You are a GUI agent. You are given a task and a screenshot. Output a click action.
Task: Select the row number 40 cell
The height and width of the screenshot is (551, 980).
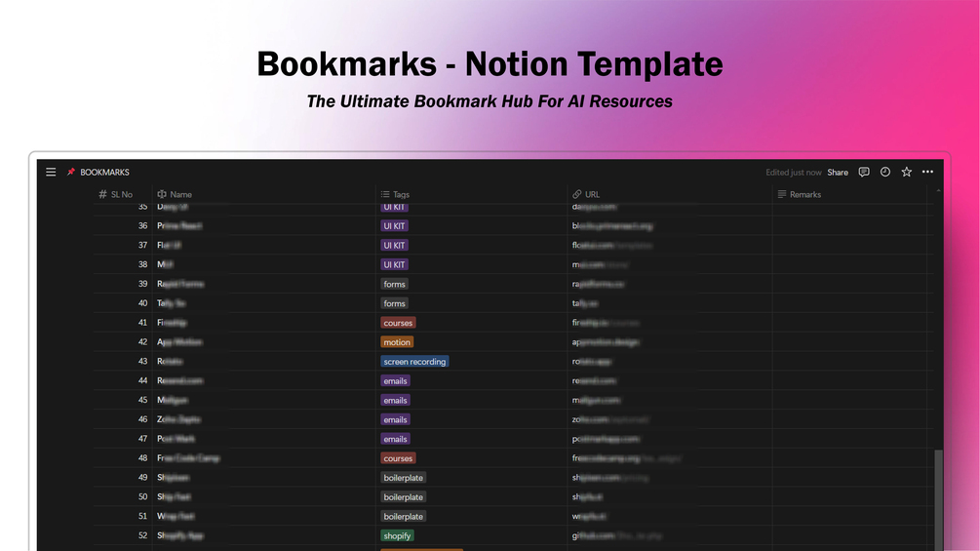[x=123, y=303]
